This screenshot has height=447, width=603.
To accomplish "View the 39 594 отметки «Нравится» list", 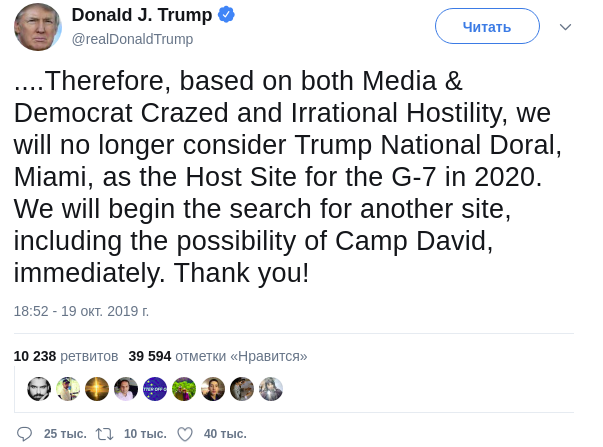I will coord(217,356).
